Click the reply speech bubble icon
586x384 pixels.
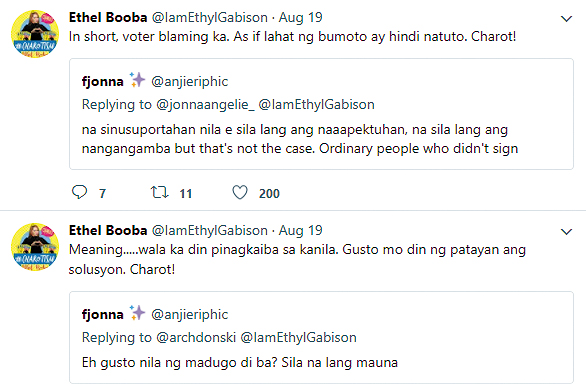click(x=79, y=192)
